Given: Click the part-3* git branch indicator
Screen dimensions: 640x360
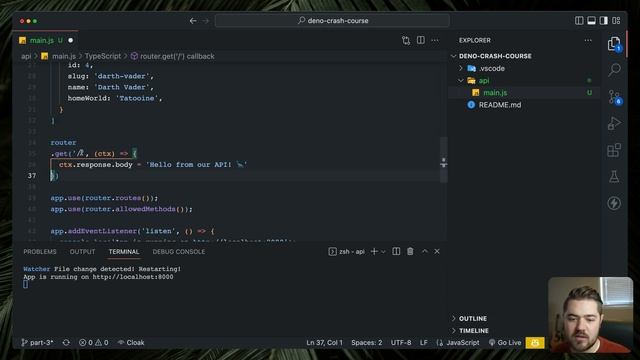Looking at the screenshot, I should pos(37,342).
